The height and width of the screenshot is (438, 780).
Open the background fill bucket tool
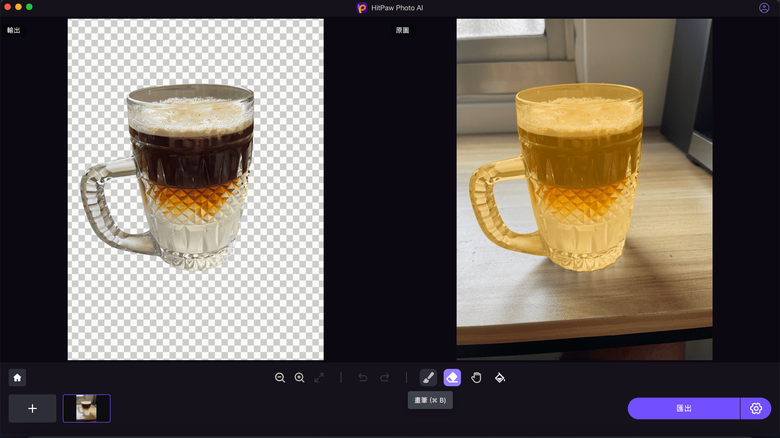pyautogui.click(x=500, y=378)
